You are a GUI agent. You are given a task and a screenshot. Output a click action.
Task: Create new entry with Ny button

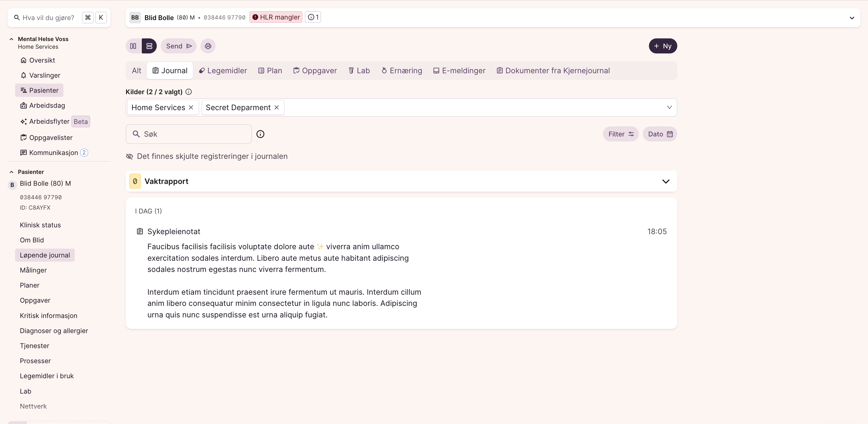pyautogui.click(x=663, y=46)
